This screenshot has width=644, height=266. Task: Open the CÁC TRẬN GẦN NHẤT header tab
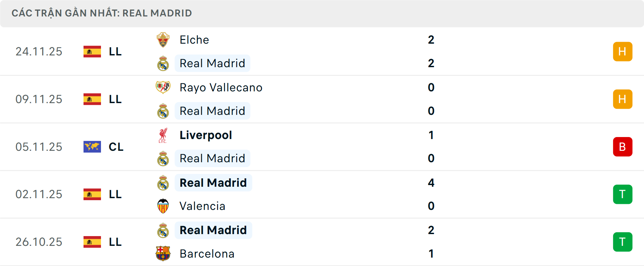(102, 13)
